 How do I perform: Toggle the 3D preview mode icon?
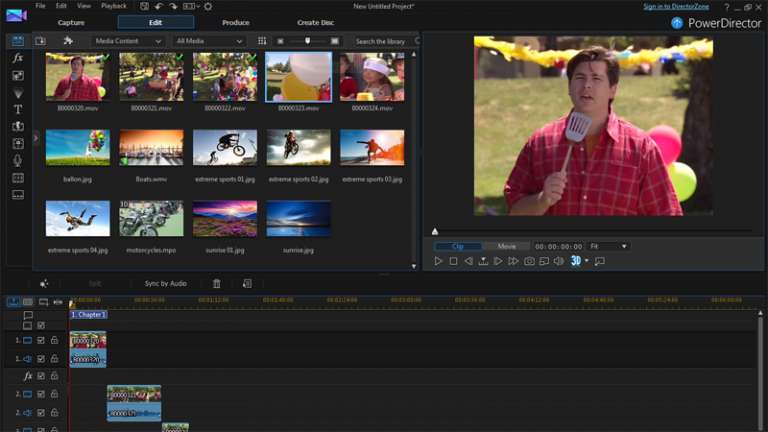[576, 261]
